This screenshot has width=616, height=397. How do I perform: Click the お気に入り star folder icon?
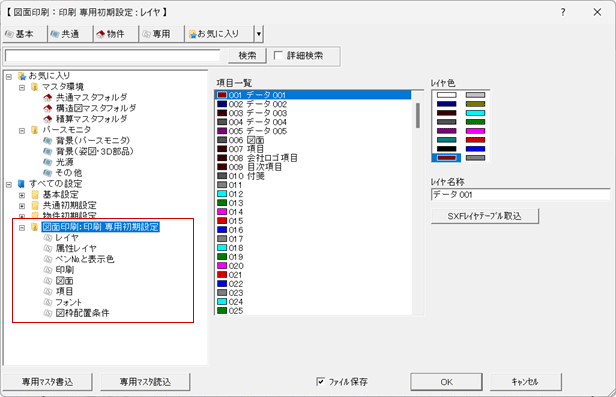[x=22, y=76]
